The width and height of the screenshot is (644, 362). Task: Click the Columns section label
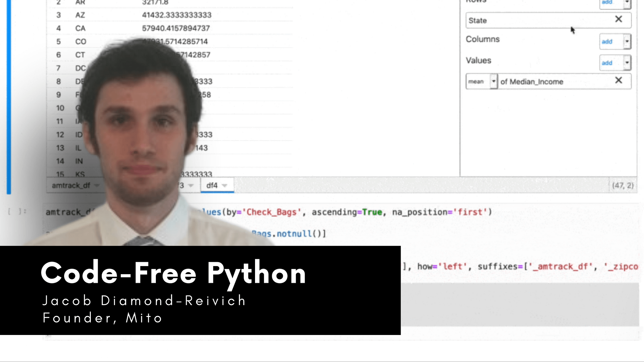[483, 39]
